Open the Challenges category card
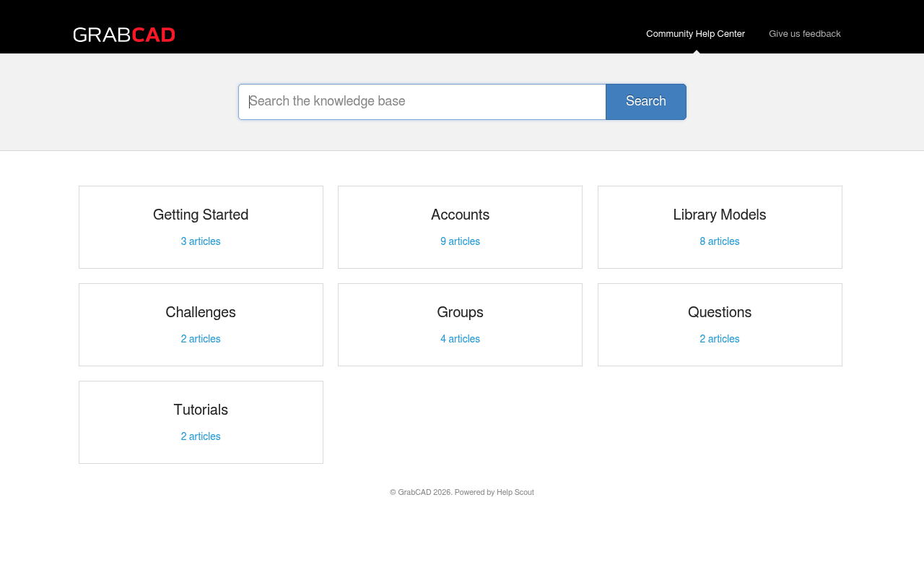 pos(201,324)
